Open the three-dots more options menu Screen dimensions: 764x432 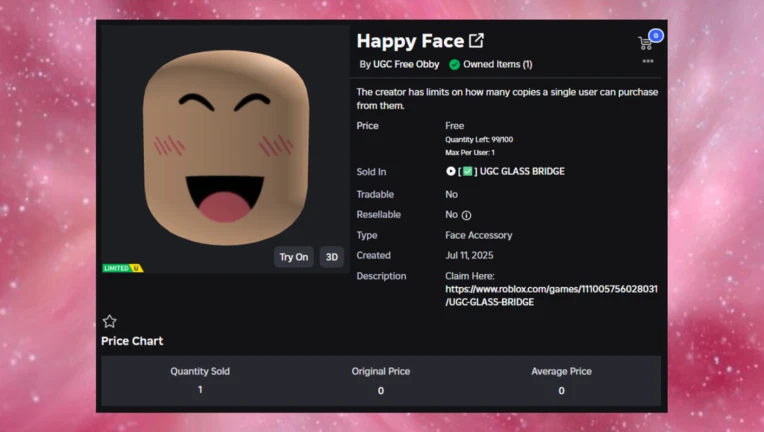click(x=648, y=61)
